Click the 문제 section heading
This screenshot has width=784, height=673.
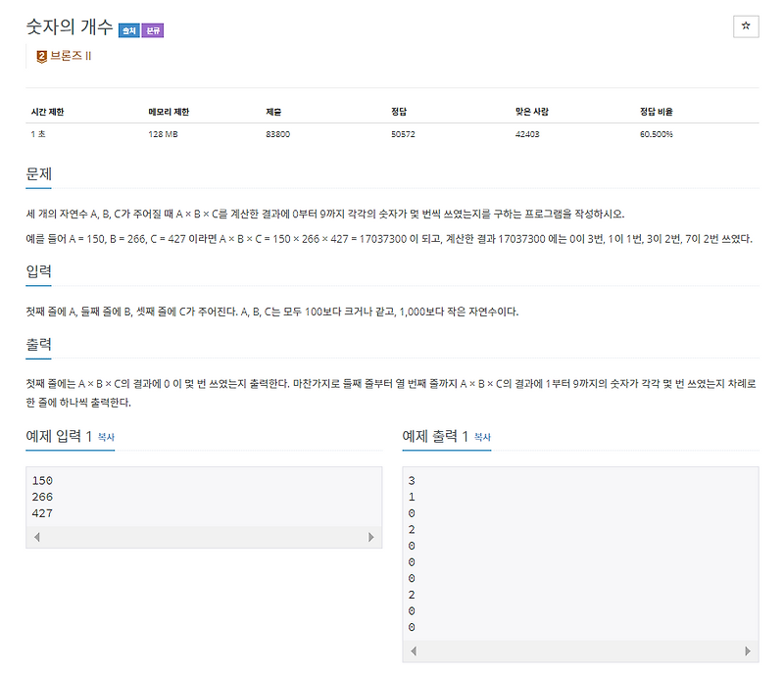(x=38, y=174)
